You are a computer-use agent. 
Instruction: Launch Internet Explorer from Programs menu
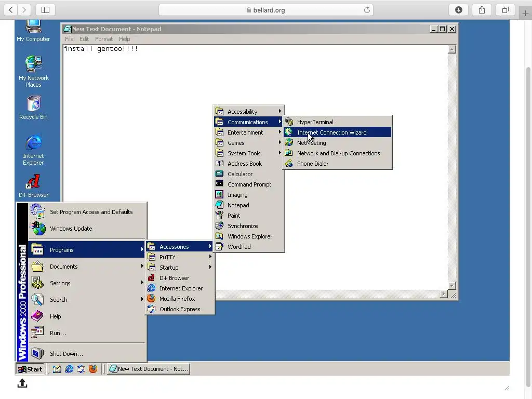coord(180,288)
